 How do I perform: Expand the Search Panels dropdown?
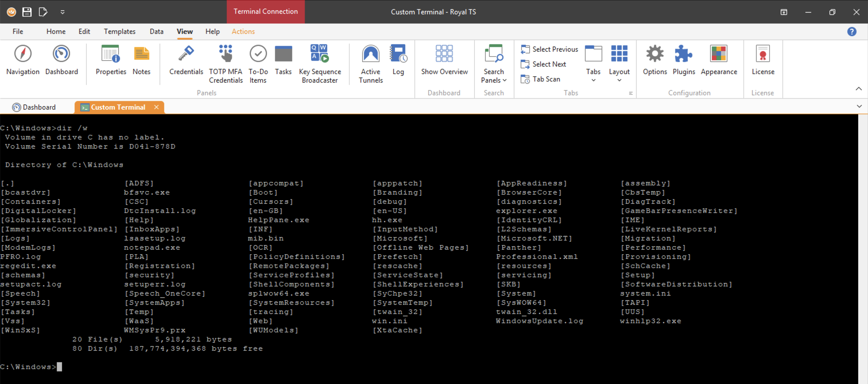(x=494, y=64)
